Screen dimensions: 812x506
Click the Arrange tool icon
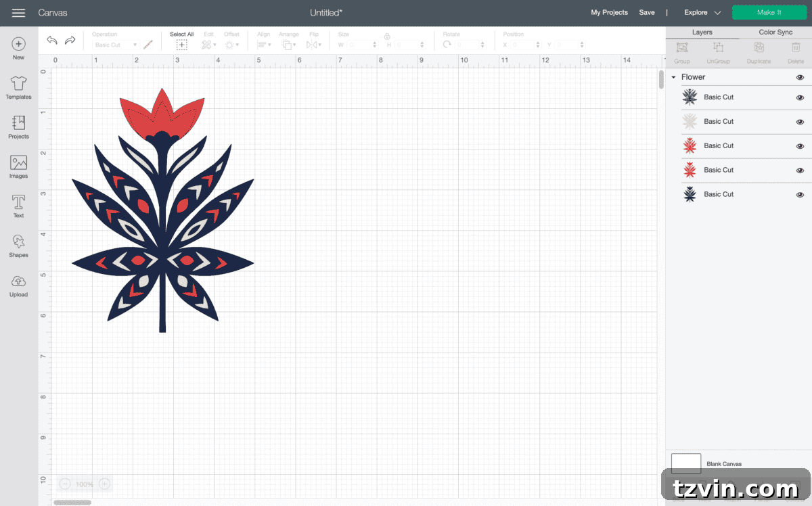point(286,45)
